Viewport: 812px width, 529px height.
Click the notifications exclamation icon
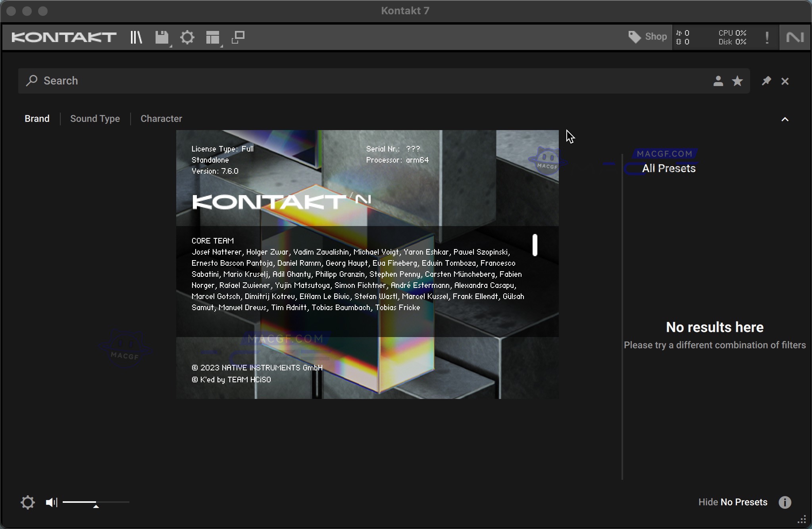coord(767,37)
